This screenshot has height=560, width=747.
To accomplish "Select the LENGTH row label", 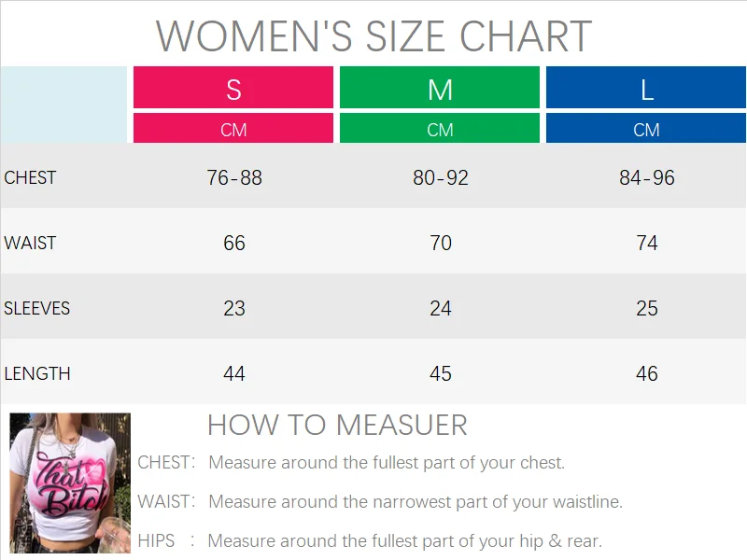I will tap(37, 373).
